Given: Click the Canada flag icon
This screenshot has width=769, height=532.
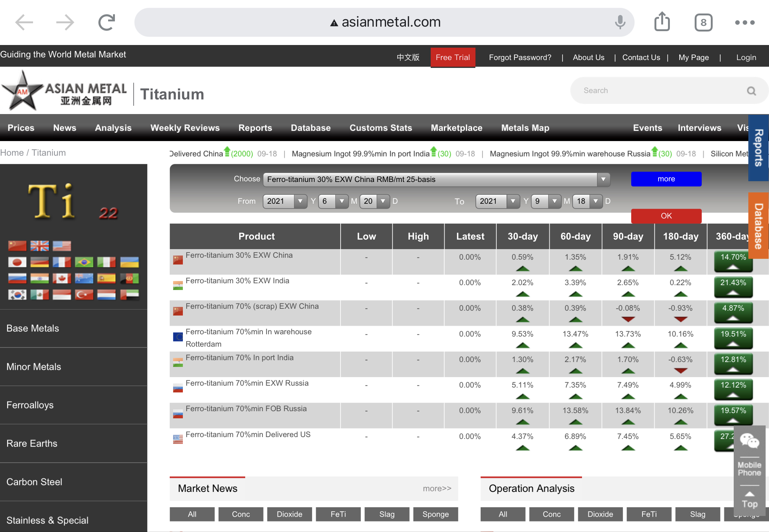Looking at the screenshot, I should pyautogui.click(x=62, y=278).
